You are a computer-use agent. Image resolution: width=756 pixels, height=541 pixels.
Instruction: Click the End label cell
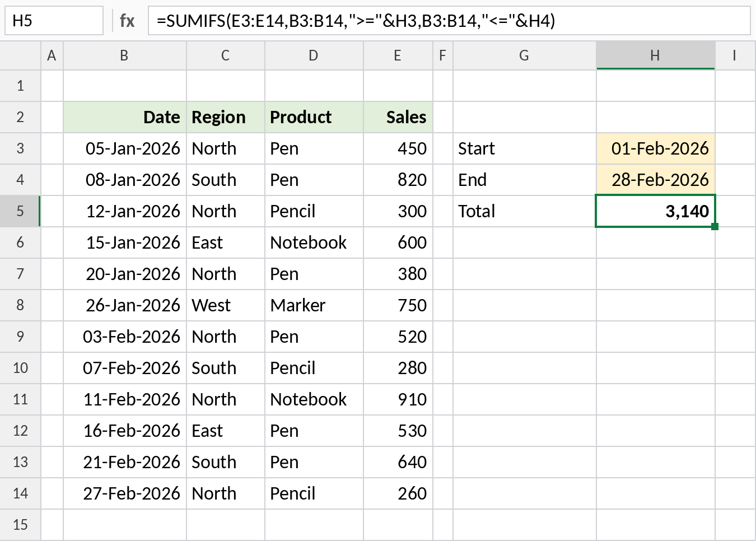coord(524,180)
